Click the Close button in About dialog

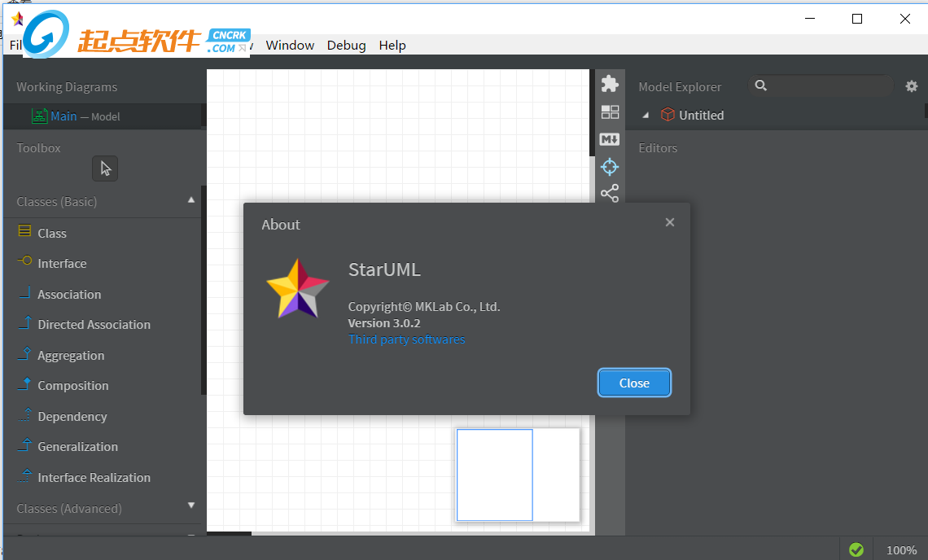click(x=634, y=383)
